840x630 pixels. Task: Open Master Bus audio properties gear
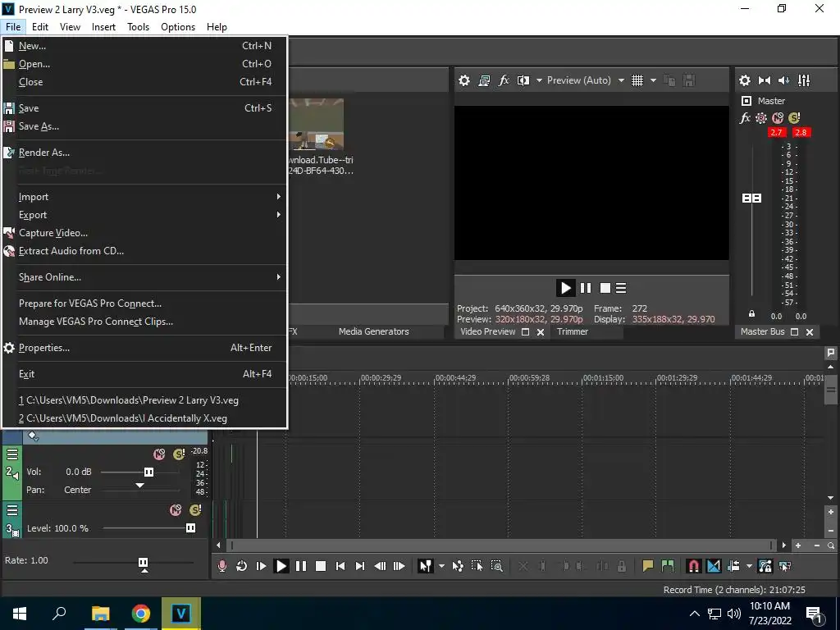(745, 80)
